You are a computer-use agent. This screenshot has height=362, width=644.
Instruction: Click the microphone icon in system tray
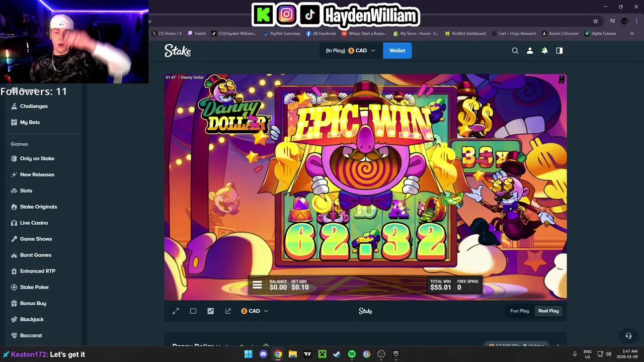coord(575,354)
